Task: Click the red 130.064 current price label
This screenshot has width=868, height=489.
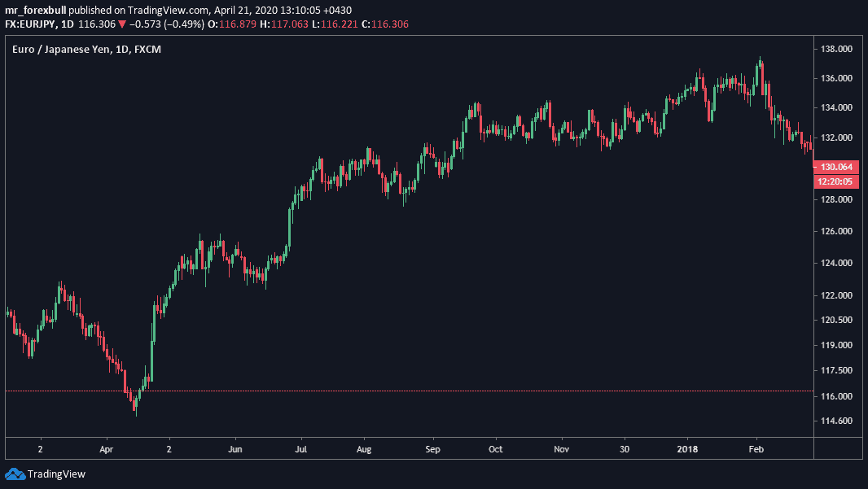Action: tap(836, 167)
